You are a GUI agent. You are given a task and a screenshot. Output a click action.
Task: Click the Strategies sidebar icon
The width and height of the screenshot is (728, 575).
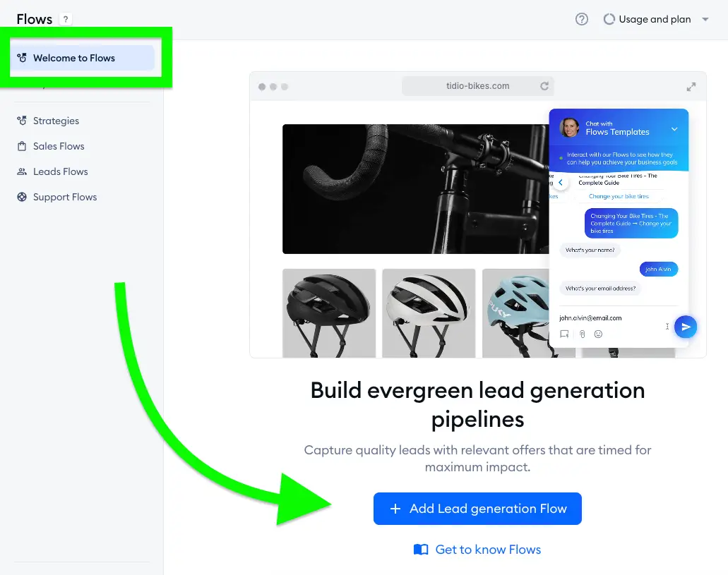click(22, 121)
